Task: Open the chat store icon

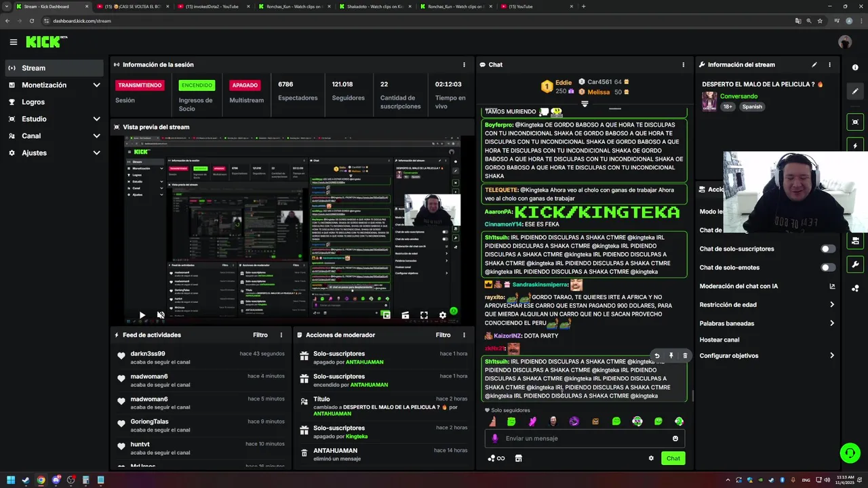Action: [x=519, y=458]
